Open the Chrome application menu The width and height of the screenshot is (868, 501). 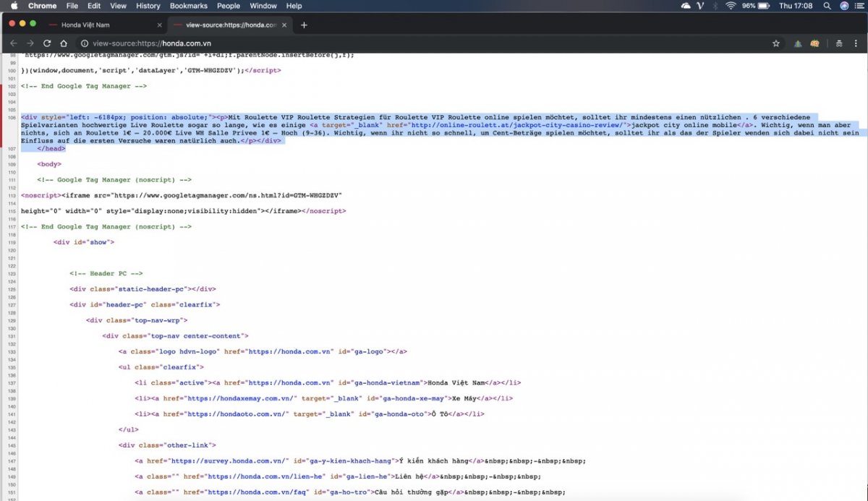pos(42,6)
